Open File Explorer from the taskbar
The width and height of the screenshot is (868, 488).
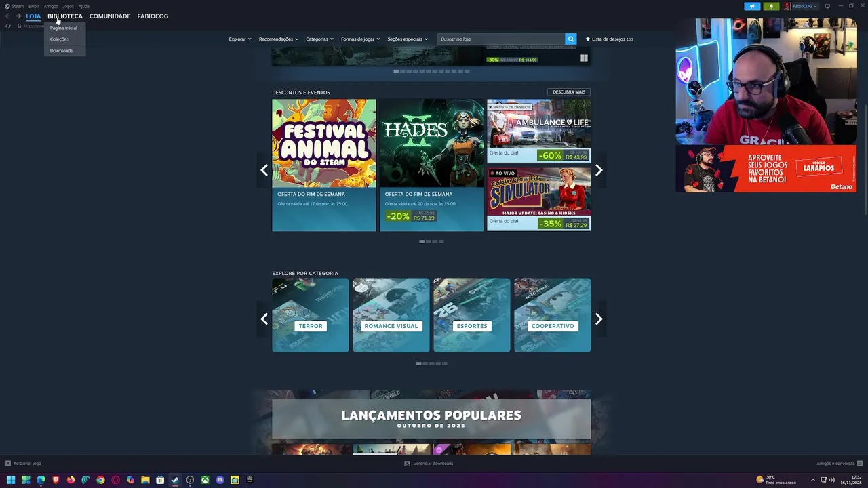pos(145,480)
